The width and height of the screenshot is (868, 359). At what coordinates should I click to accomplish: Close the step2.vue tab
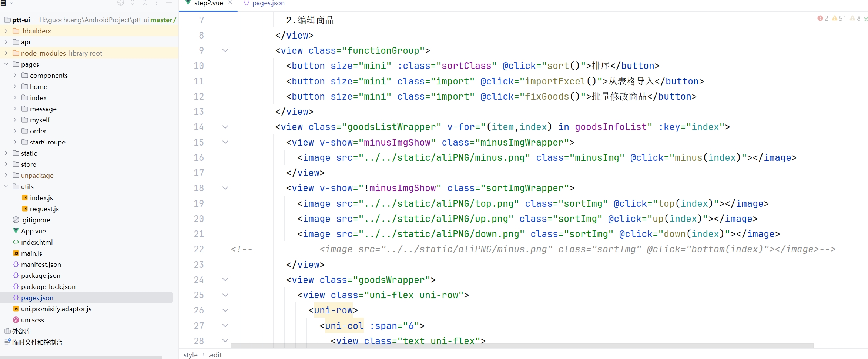230,3
